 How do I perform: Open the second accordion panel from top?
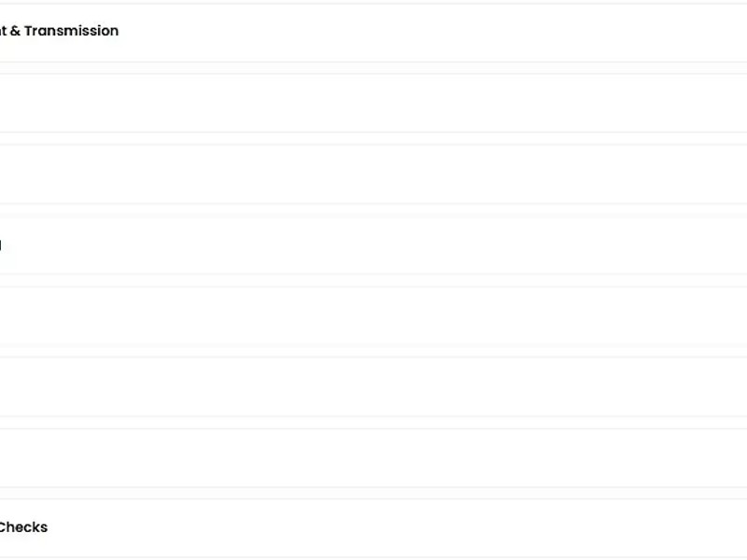(x=373, y=103)
